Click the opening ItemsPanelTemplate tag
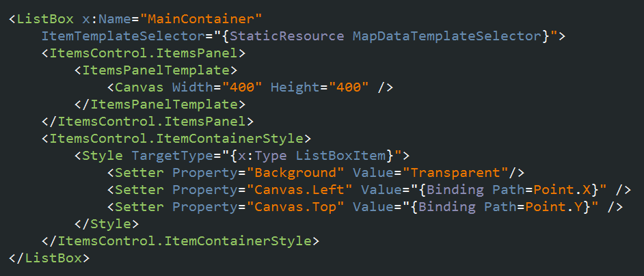The image size is (644, 276). [x=155, y=70]
